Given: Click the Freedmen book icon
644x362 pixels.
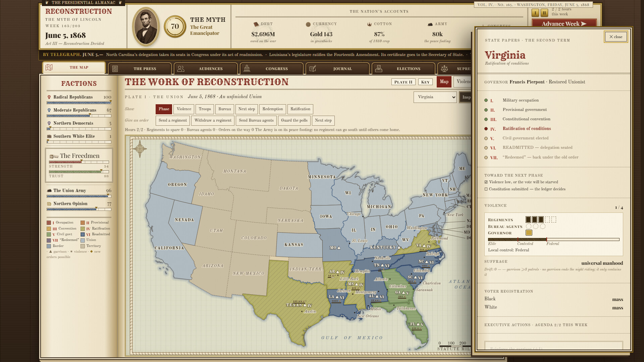Looking at the screenshot, I should [54, 156].
